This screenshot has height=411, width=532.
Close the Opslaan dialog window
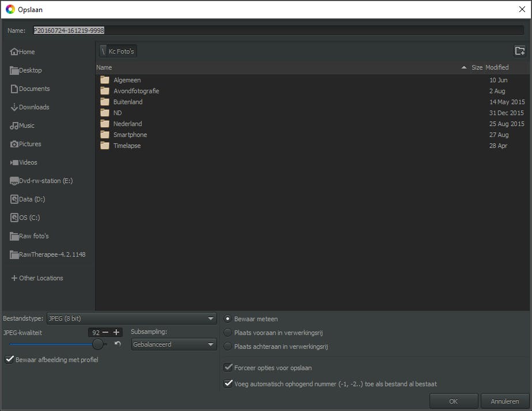[522, 9]
